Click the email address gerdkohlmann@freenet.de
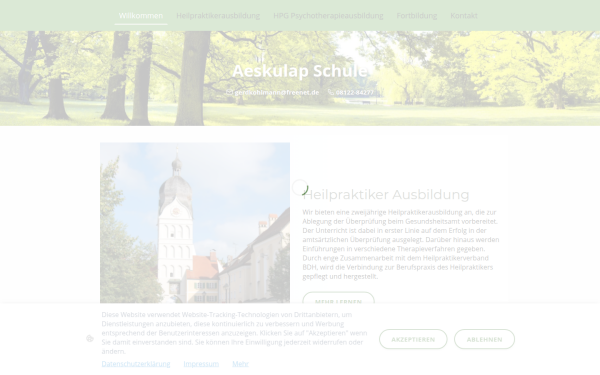 [x=277, y=92]
